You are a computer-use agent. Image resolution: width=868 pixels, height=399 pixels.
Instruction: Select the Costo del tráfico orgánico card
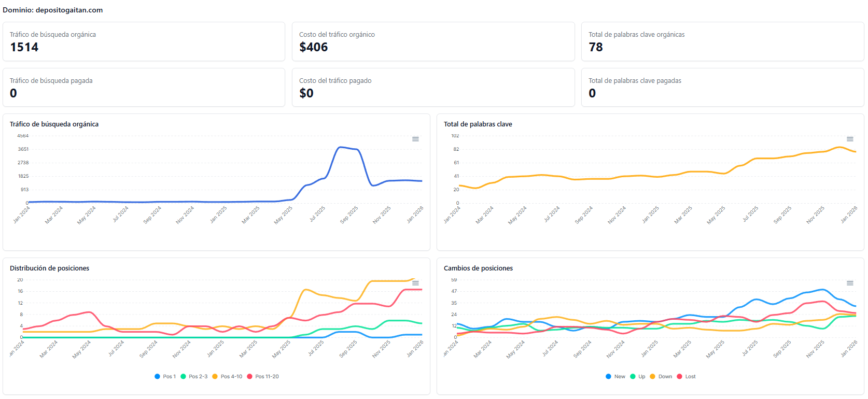pyautogui.click(x=433, y=41)
